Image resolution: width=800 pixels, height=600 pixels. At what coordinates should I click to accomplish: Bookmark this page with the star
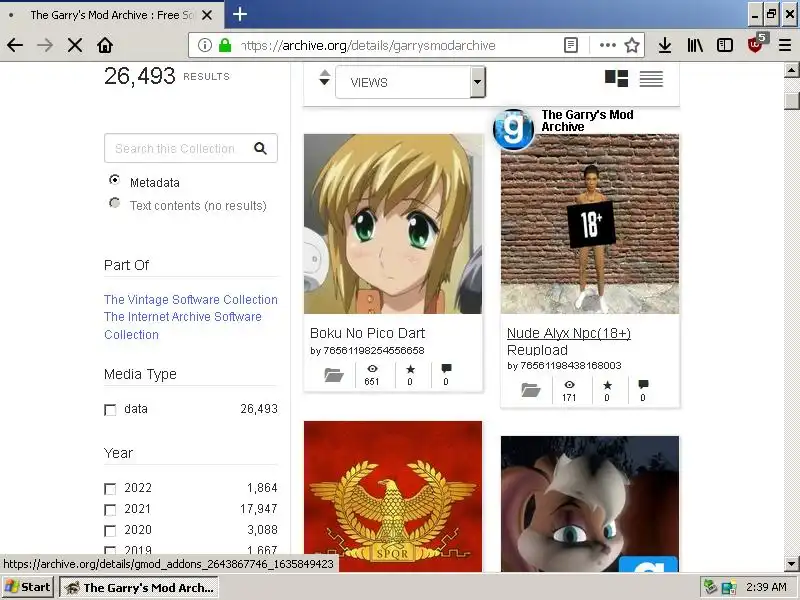[632, 45]
